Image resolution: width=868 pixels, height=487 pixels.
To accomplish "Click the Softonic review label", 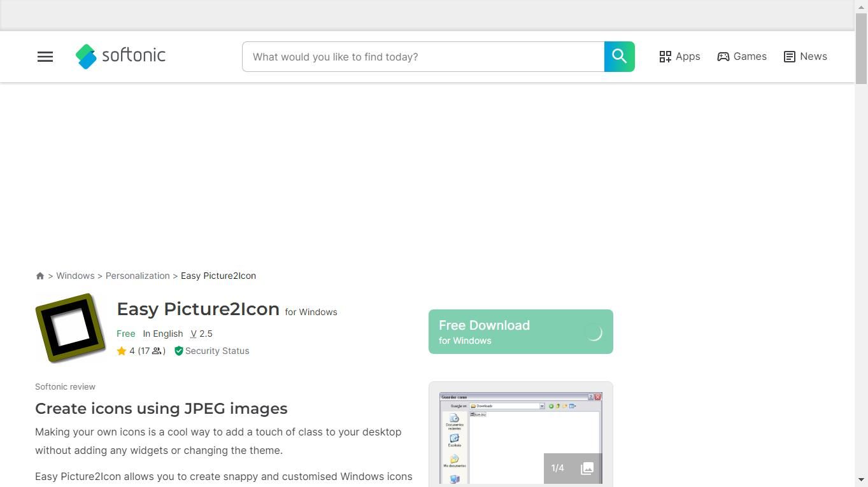I will point(65,386).
